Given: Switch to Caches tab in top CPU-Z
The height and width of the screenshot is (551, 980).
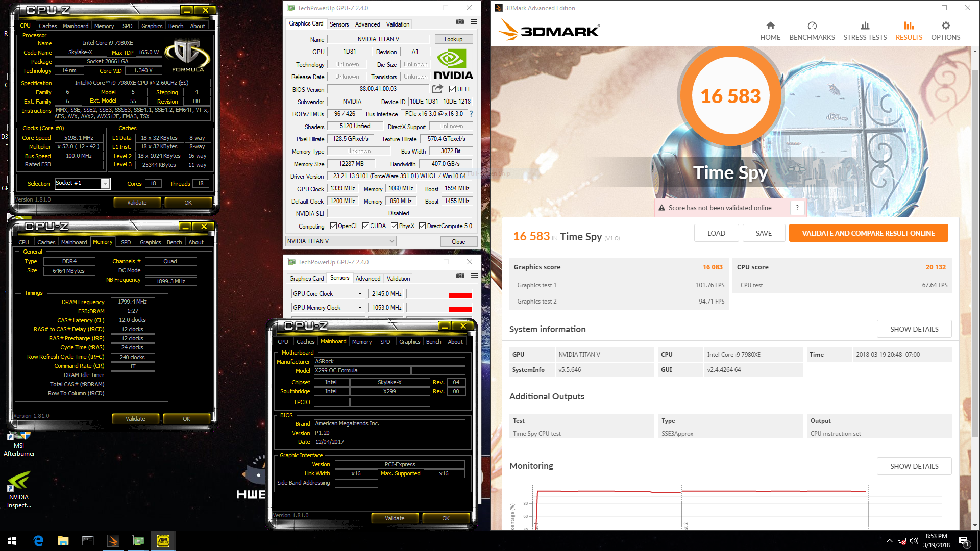Looking at the screenshot, I should pyautogui.click(x=47, y=26).
